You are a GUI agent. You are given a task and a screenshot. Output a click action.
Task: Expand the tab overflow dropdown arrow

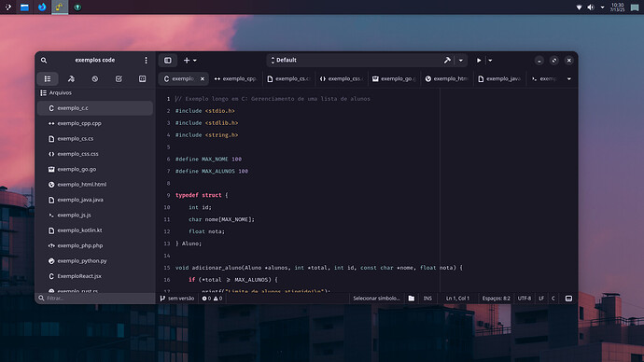568,78
